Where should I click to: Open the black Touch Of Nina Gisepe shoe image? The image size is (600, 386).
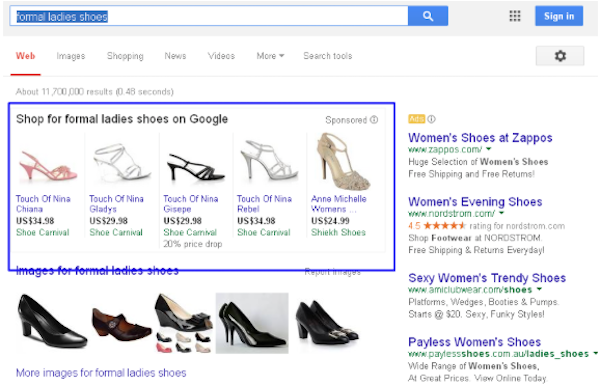pyautogui.click(x=196, y=166)
